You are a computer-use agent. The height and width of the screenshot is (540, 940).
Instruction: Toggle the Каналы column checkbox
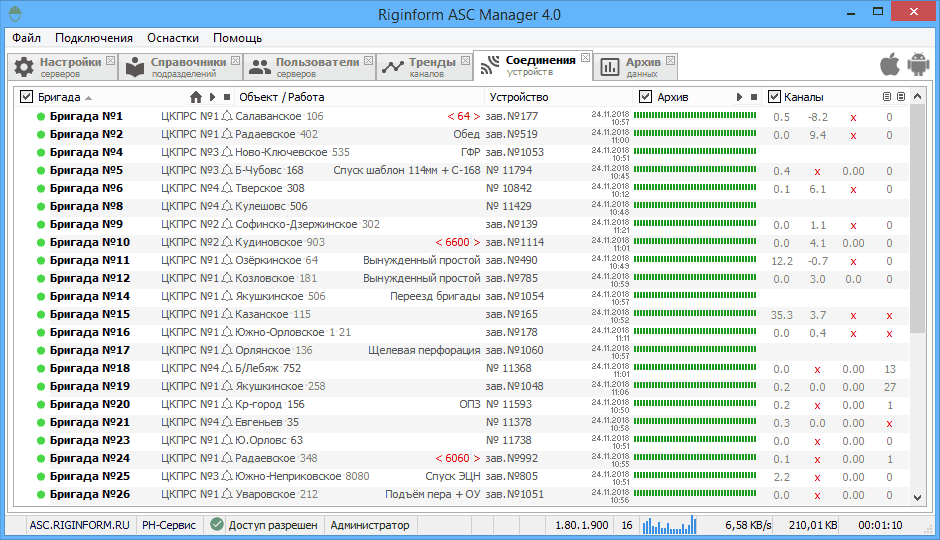pos(774,97)
